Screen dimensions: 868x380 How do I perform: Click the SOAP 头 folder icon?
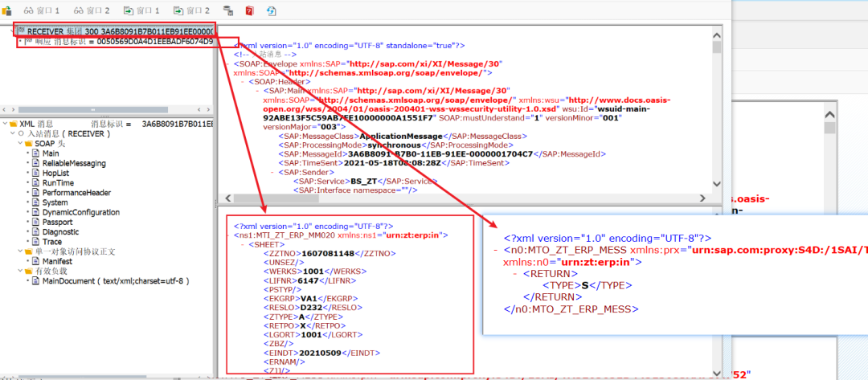29,143
